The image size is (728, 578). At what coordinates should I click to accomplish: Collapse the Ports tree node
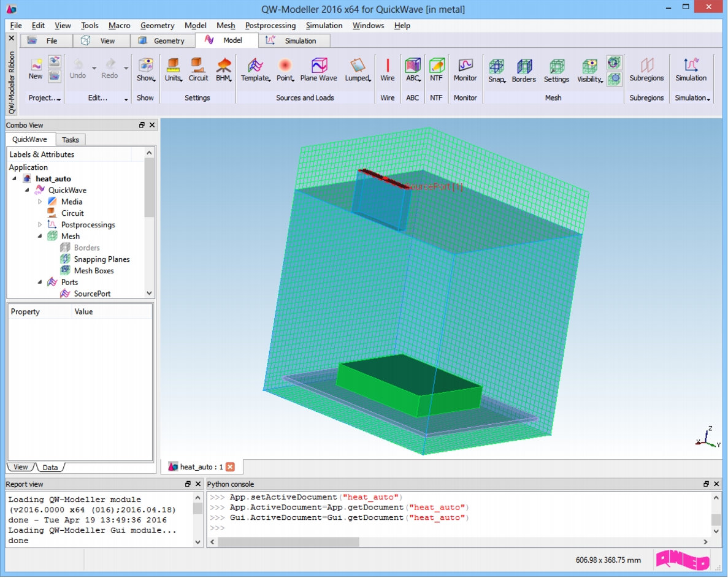pos(40,282)
